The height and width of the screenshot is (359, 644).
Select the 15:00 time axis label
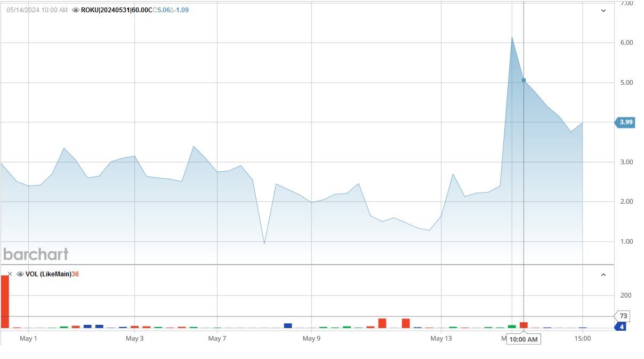pyautogui.click(x=583, y=338)
